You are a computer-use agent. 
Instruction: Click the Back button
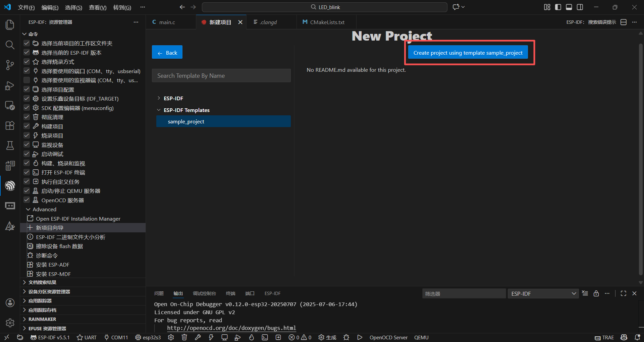point(167,52)
